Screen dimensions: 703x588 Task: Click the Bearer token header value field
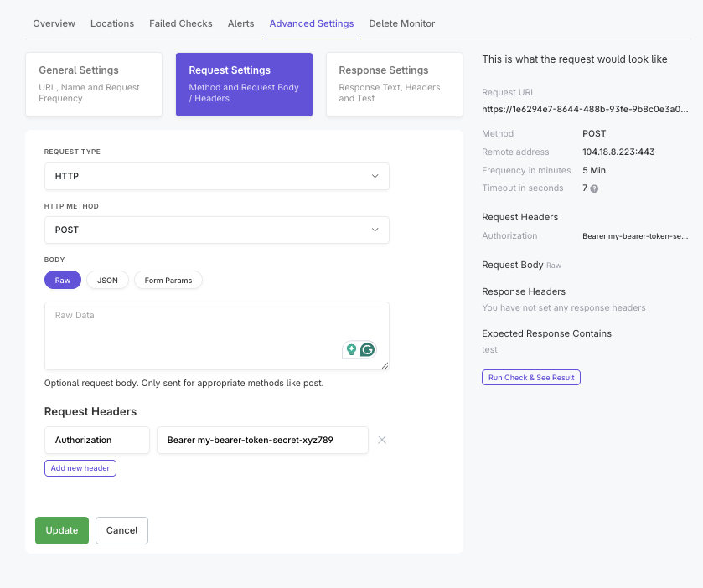tap(262, 440)
